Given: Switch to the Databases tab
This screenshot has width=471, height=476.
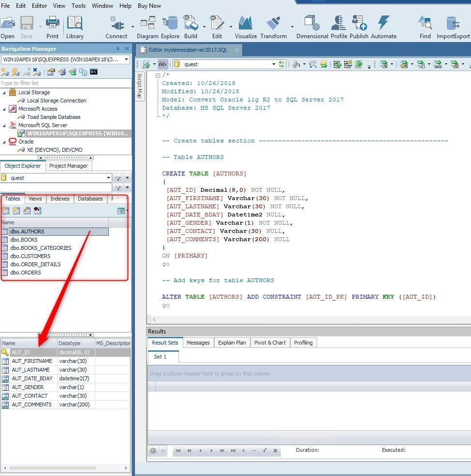Looking at the screenshot, I should point(90,199).
